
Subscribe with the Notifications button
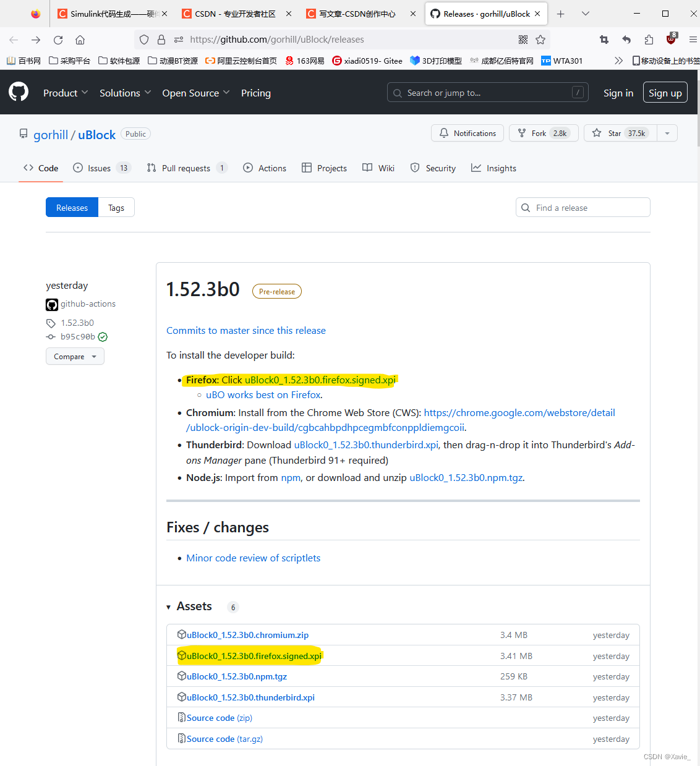467,132
